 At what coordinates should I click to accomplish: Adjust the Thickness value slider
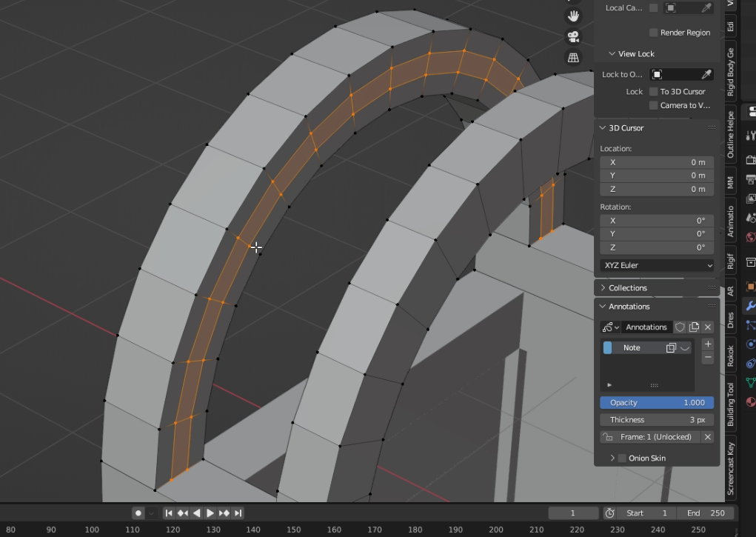[658, 420]
